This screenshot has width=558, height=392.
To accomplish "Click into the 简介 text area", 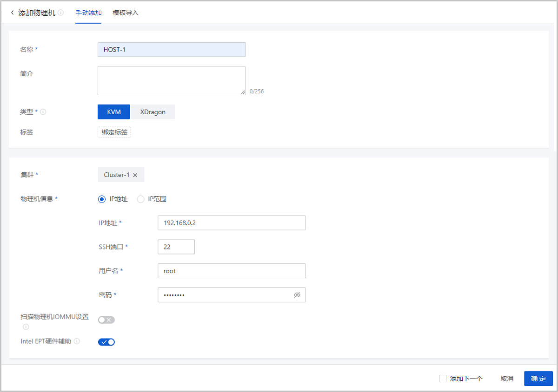I will tap(172, 81).
